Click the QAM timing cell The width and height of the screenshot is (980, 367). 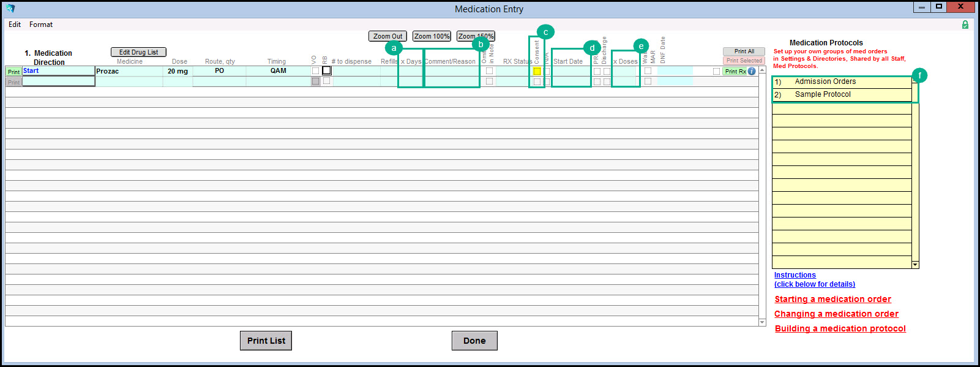click(x=279, y=71)
